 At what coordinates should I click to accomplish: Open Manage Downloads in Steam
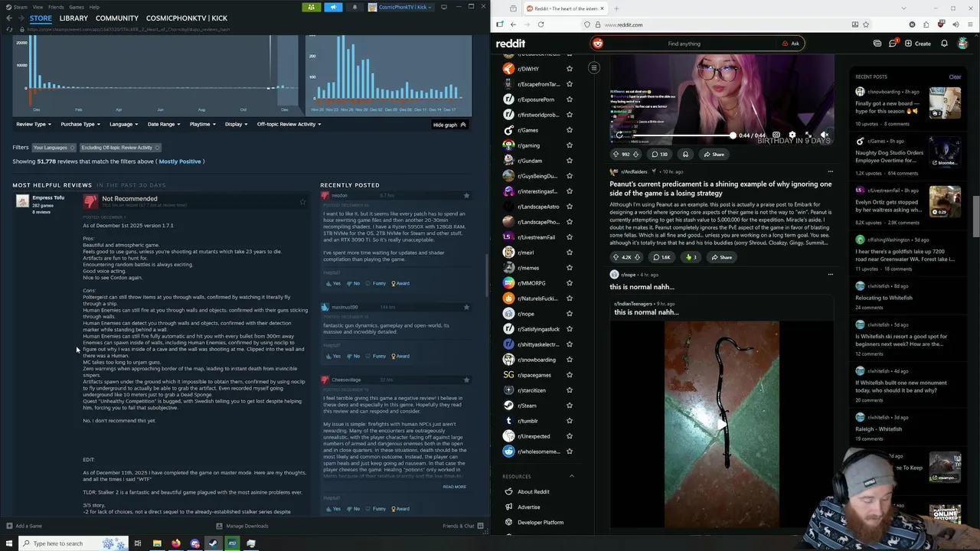click(242, 526)
